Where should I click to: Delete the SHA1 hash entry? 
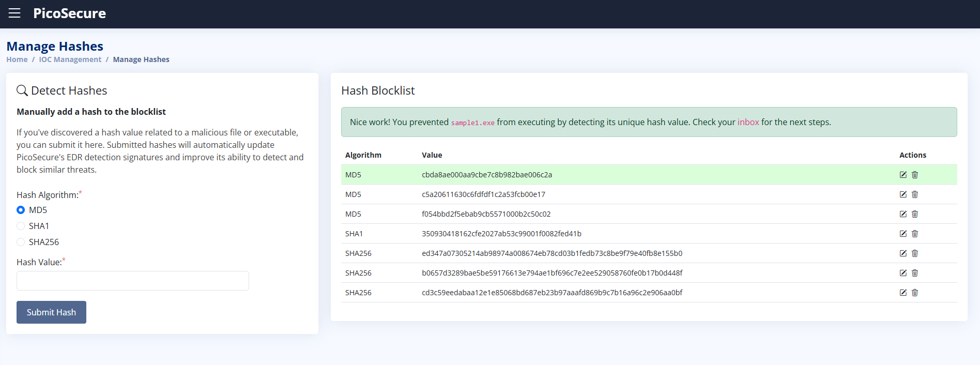915,234
